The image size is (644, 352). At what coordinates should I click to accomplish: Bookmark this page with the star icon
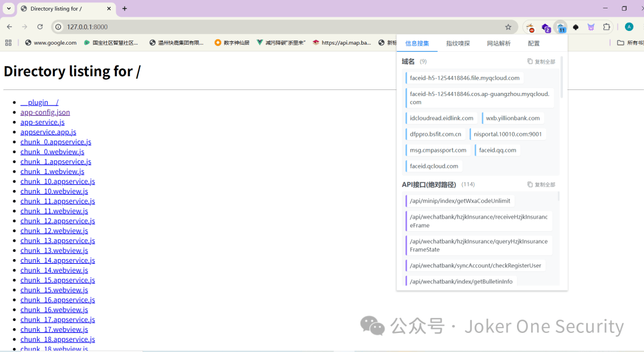508,27
